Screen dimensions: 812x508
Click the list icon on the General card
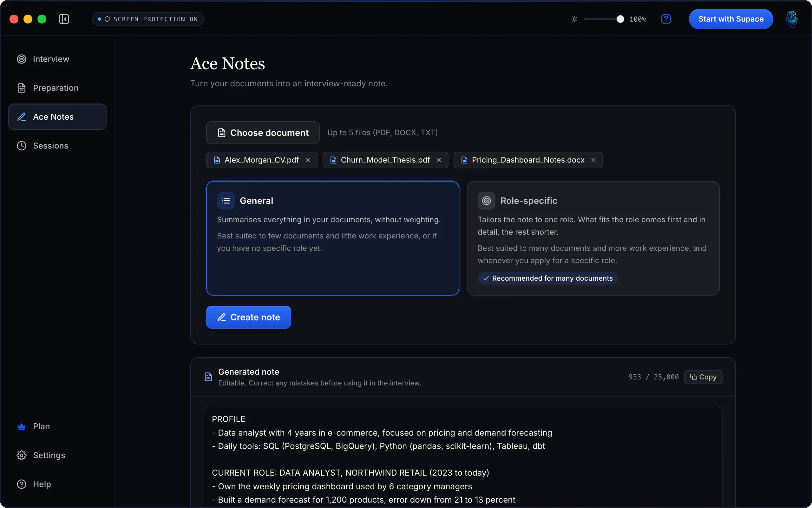click(x=226, y=201)
